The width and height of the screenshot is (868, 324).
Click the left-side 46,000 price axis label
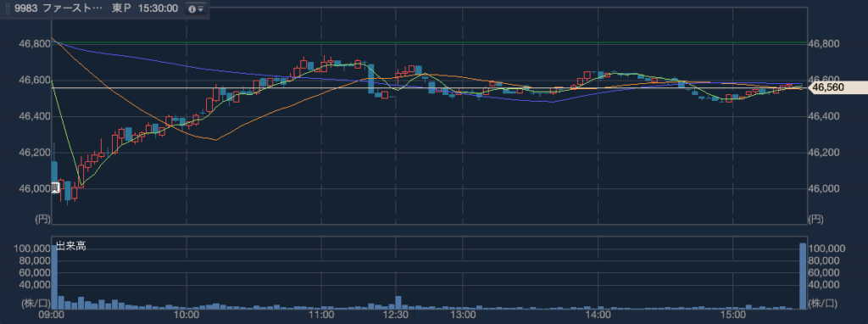(34, 188)
